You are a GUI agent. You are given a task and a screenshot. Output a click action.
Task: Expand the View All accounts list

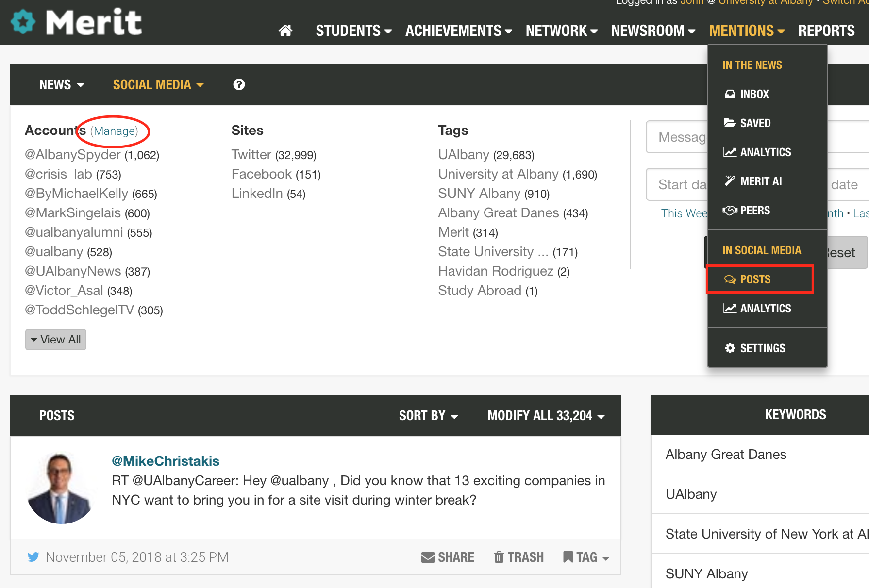(56, 340)
